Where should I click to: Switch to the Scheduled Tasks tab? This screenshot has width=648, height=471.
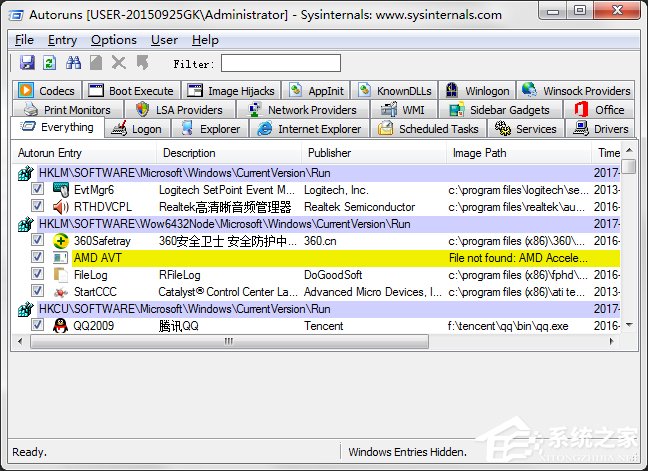[428, 129]
